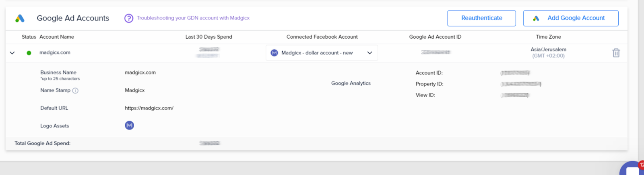Screen dimensions: 644x175
Task: Collapse the madgicx.com account row chevron
Action: click(x=12, y=53)
